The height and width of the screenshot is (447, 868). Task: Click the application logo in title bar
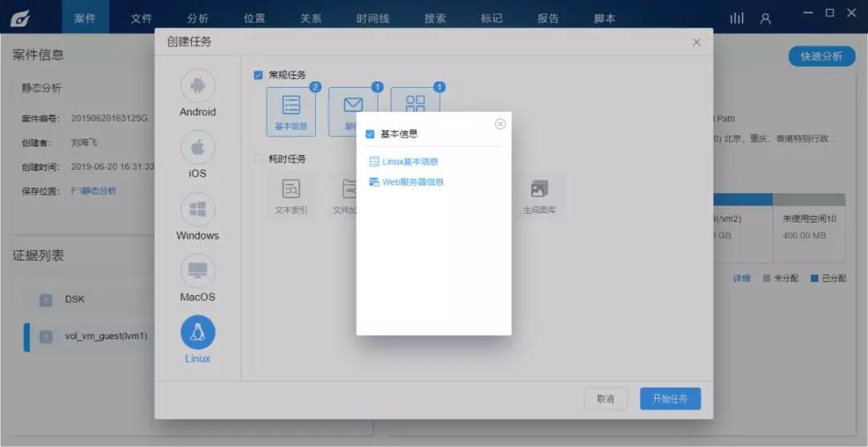[x=20, y=18]
